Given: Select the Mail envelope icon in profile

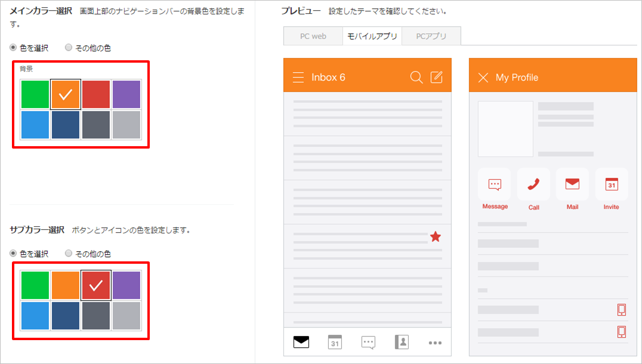Looking at the screenshot, I should tap(572, 184).
